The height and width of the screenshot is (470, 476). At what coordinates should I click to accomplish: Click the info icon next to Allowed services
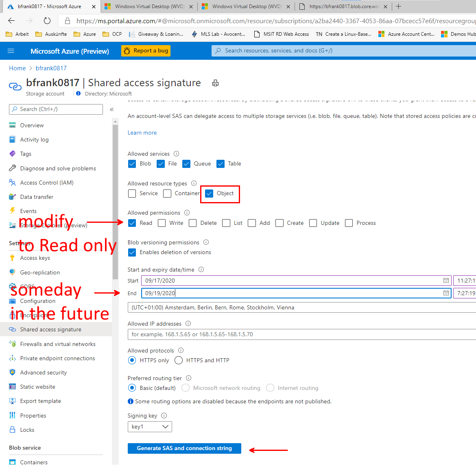(177, 154)
